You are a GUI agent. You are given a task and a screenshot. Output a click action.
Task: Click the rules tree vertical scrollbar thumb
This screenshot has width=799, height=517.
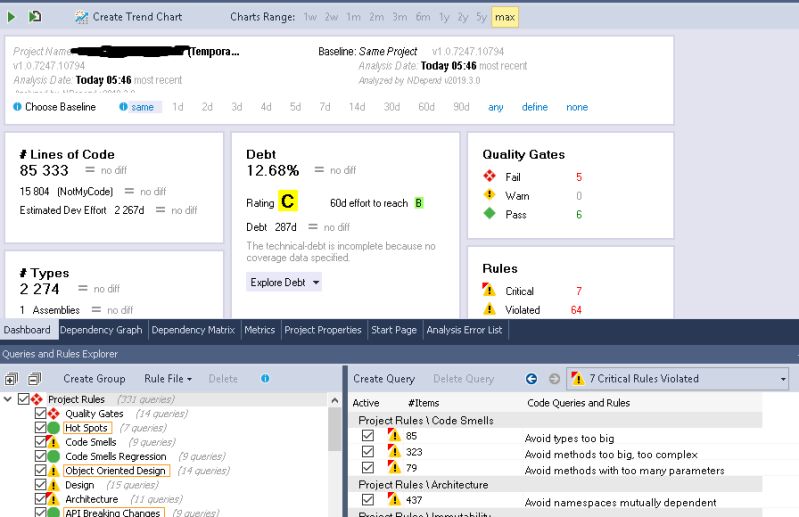[334, 429]
